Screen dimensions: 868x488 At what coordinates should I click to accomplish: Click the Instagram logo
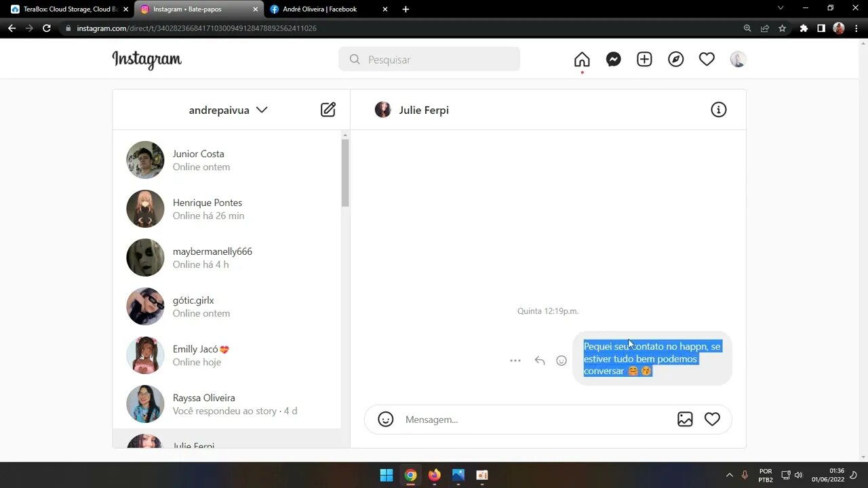coord(147,60)
